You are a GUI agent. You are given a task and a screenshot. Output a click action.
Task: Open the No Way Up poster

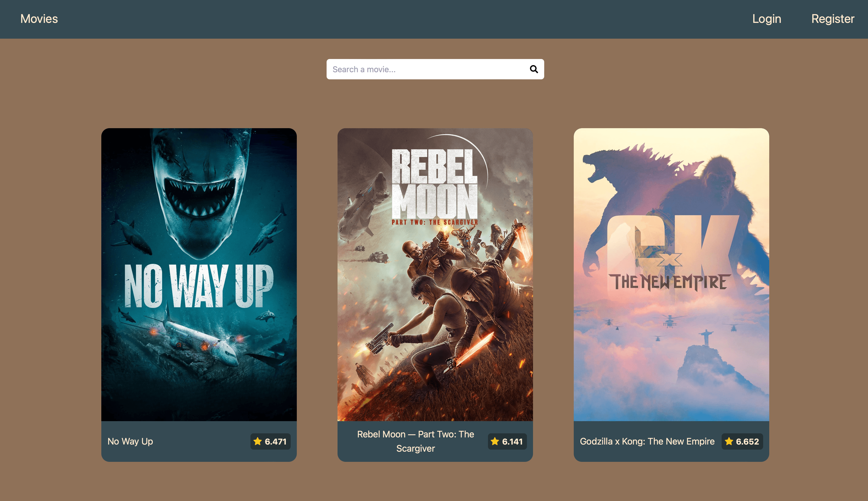tap(199, 275)
